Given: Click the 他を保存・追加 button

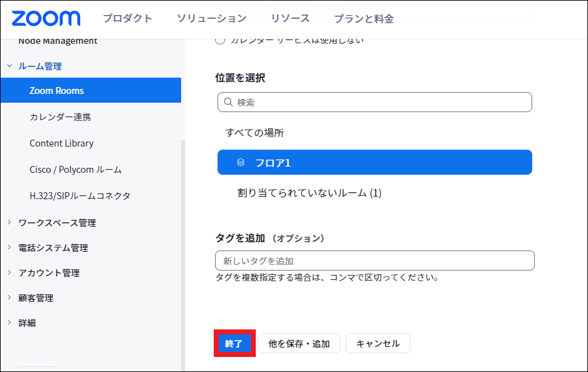Looking at the screenshot, I should (299, 343).
